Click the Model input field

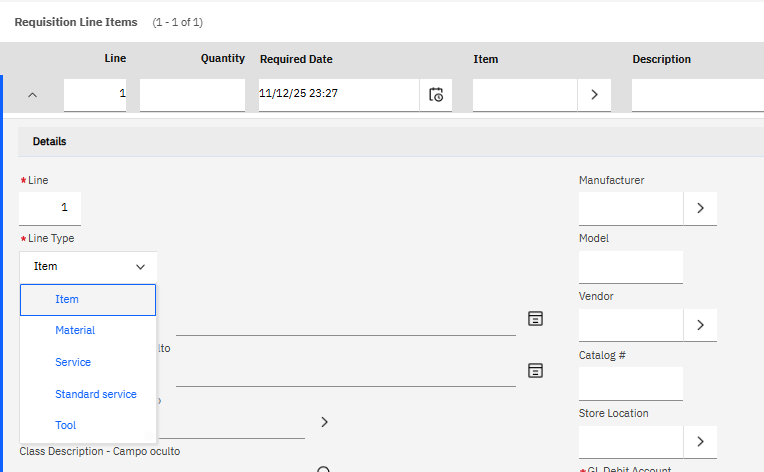[631, 267]
